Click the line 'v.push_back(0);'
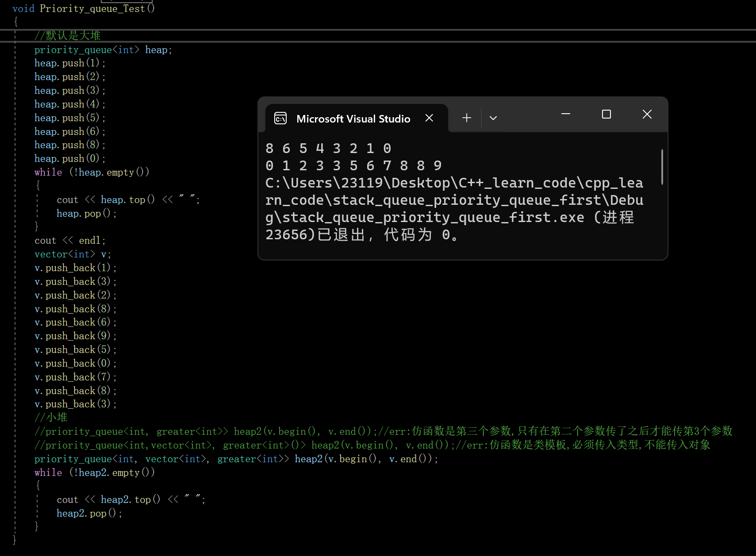 coord(76,364)
